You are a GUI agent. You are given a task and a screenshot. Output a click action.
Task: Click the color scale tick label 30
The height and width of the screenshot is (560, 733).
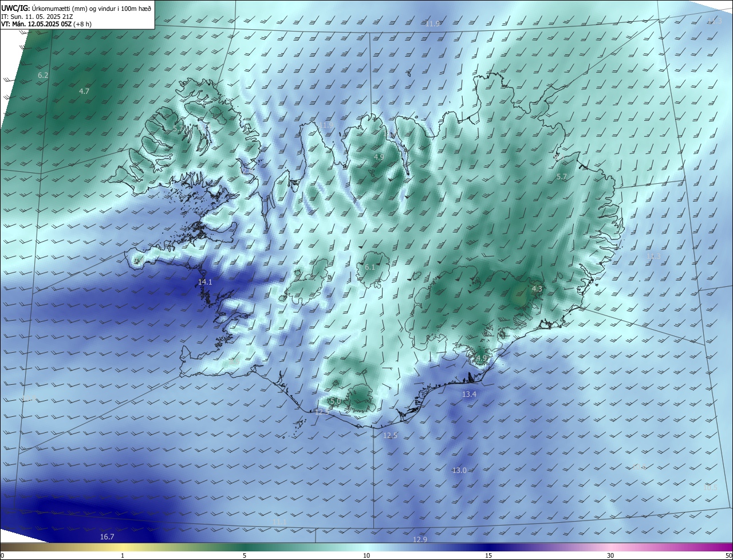pos(610,555)
